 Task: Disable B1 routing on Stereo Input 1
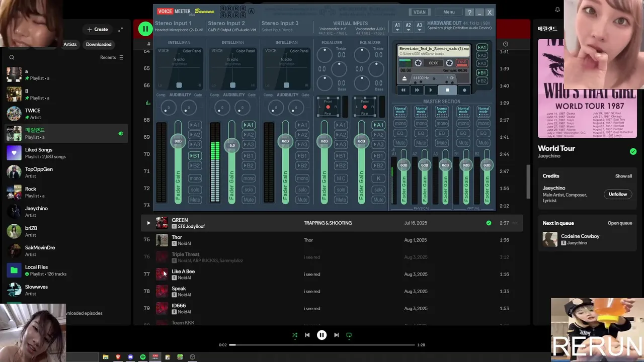(x=195, y=156)
